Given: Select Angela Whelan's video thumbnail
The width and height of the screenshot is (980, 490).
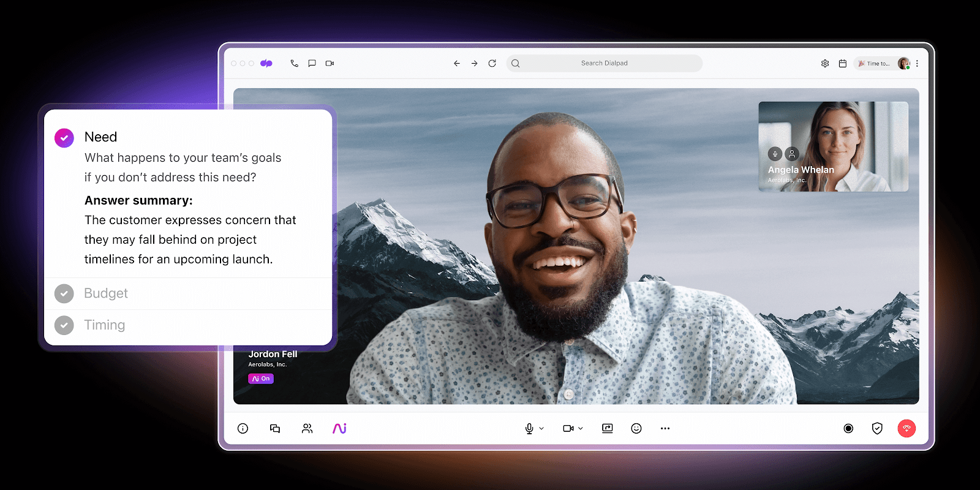Looking at the screenshot, I should [x=833, y=146].
